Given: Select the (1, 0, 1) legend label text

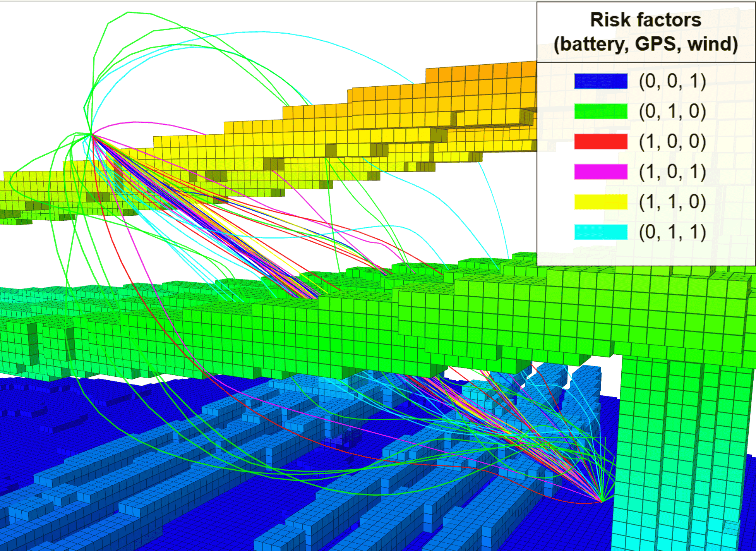Looking at the screenshot, I should click(x=672, y=172).
